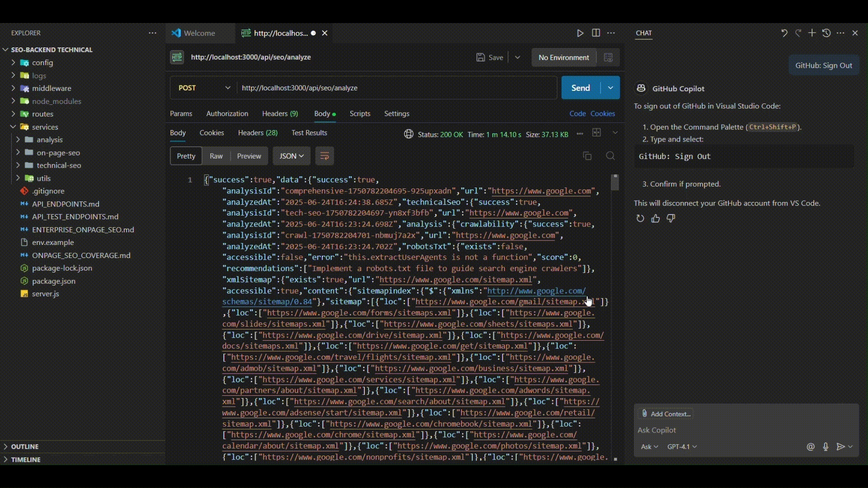Image resolution: width=868 pixels, height=488 pixels.
Task: Expand the analysis subfolder
Action: point(18,140)
